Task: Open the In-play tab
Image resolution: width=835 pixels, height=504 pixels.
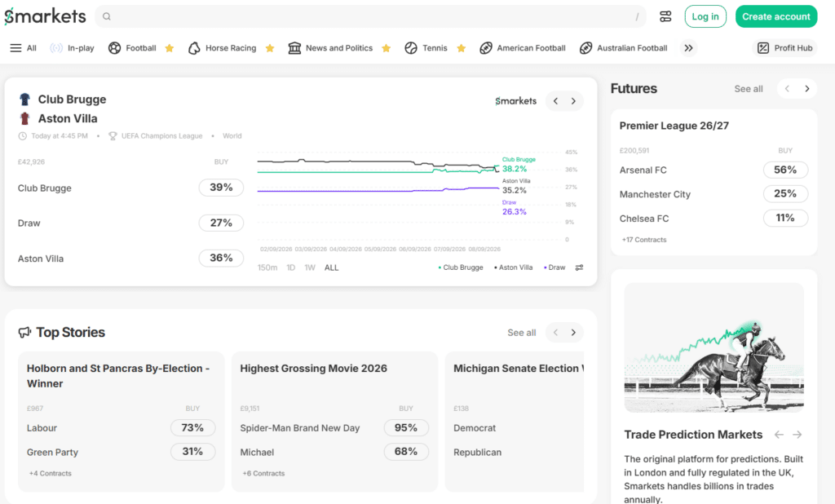Action: (x=72, y=48)
